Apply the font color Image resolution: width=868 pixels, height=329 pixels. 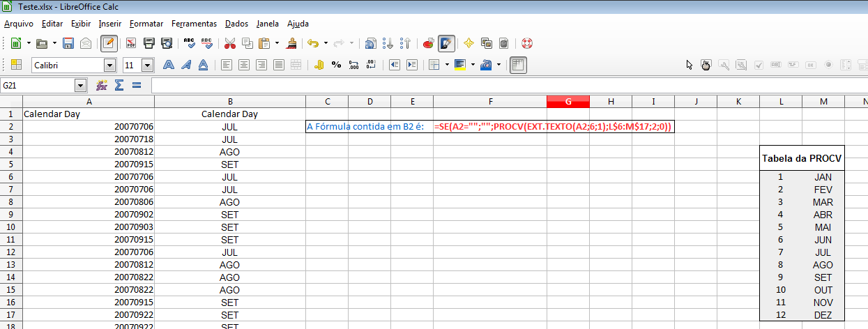point(485,65)
